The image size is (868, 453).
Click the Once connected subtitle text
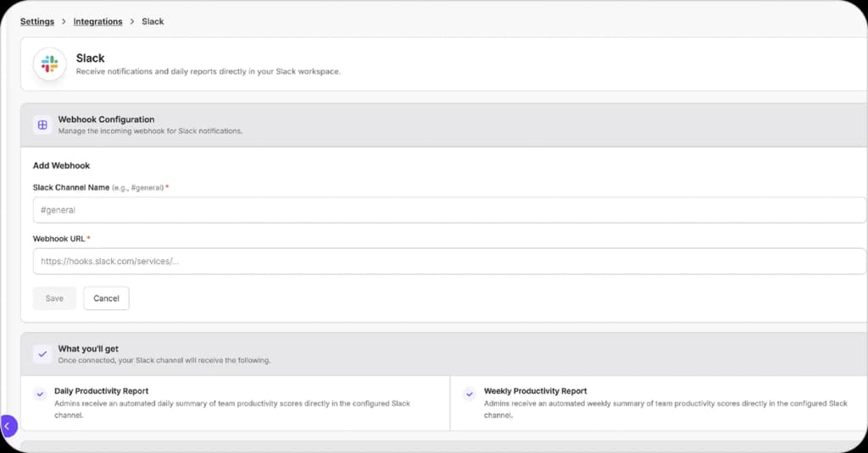[164, 360]
